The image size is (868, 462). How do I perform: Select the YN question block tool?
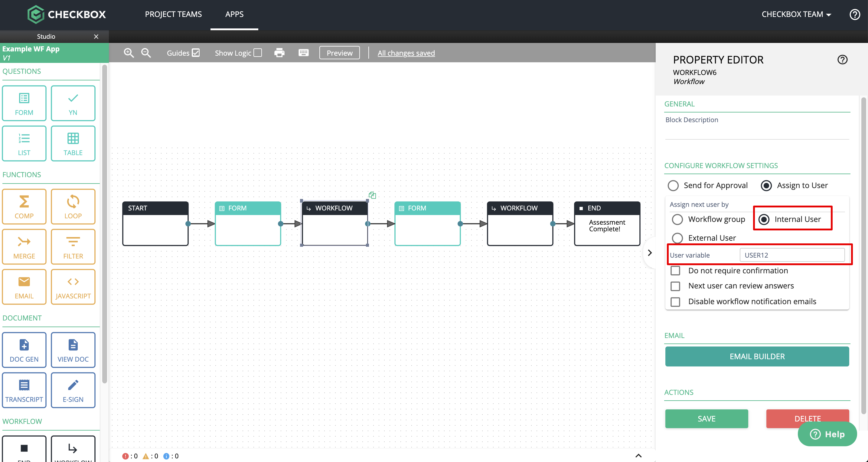coord(73,103)
